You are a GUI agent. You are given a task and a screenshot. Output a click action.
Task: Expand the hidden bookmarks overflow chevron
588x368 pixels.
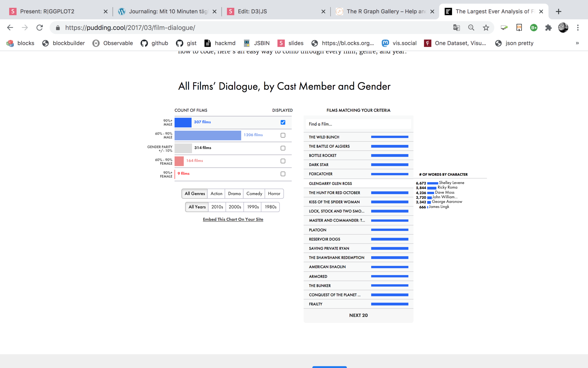pyautogui.click(x=577, y=43)
